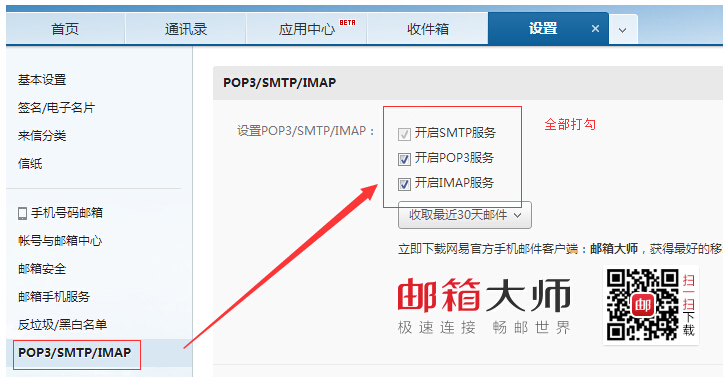The width and height of the screenshot is (726, 377).
Task: Select 反垃圾/黑白名单 in sidebar
Action: click(63, 324)
